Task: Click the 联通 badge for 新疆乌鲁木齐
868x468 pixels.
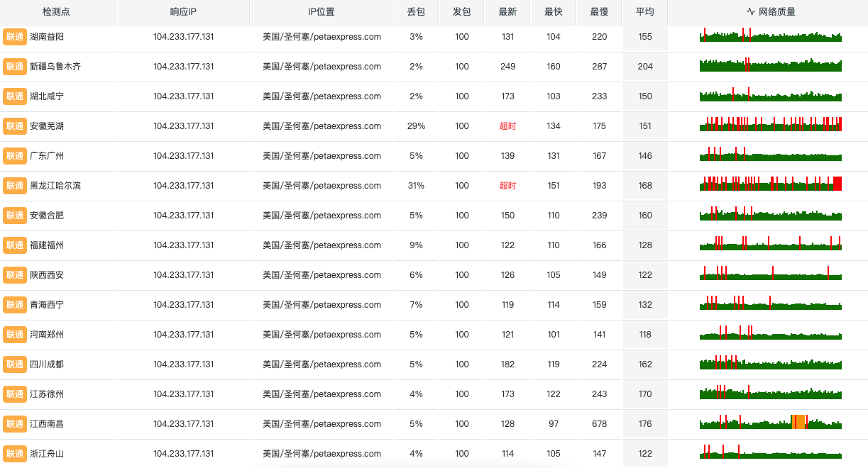Action: 14,67
